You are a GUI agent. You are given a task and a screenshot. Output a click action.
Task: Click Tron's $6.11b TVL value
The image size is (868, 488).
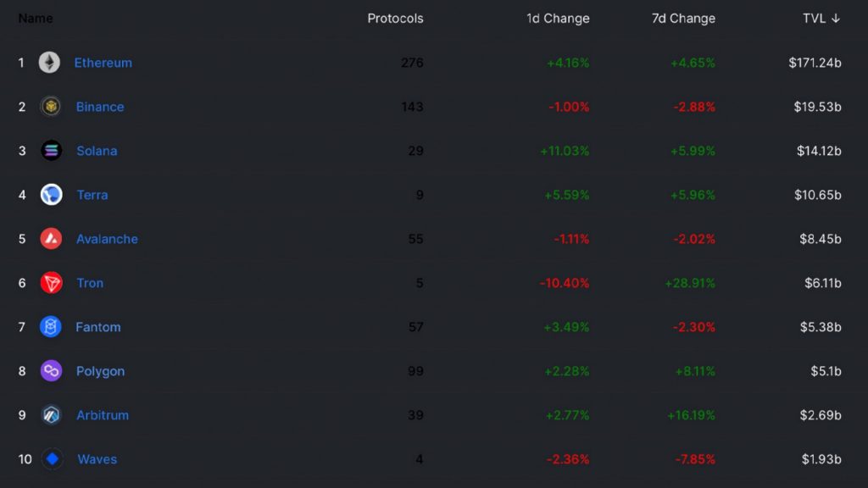click(822, 283)
